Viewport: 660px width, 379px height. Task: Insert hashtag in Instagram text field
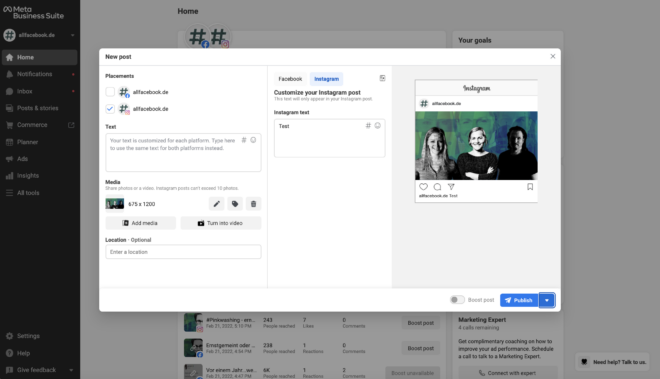(x=368, y=125)
